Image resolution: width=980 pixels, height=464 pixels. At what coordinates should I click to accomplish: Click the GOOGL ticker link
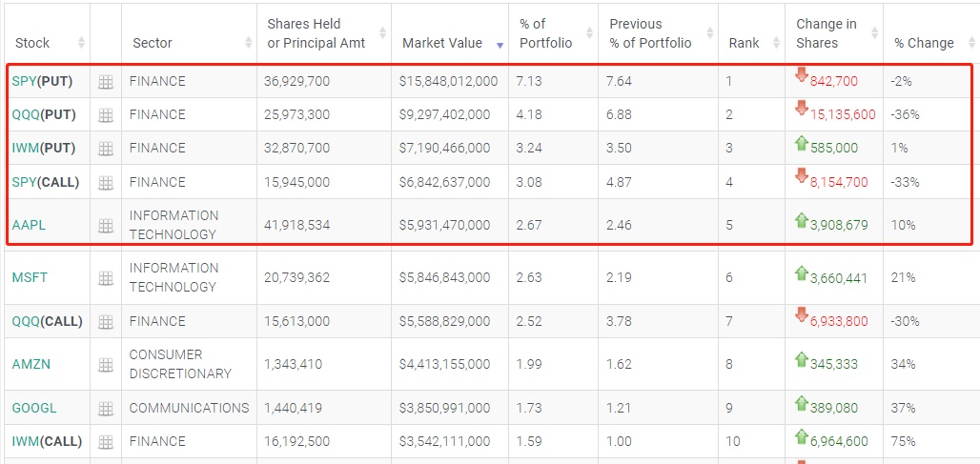point(34,409)
